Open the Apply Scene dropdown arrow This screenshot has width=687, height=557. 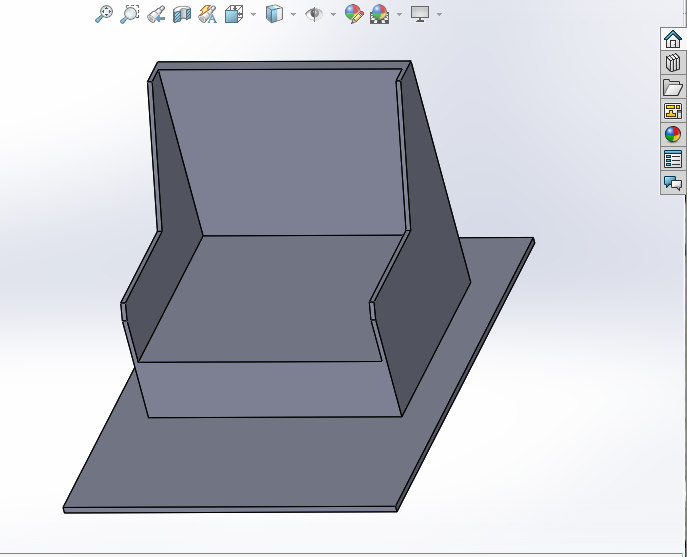point(399,14)
